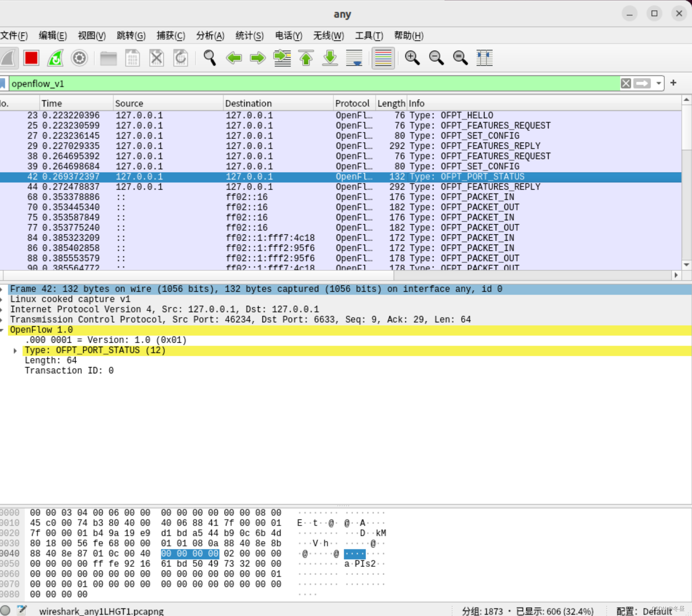Open the 帮助(H) menu

coord(409,35)
